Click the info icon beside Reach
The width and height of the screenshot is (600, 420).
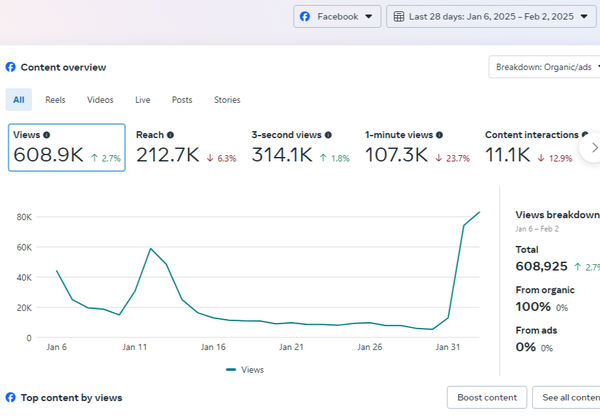(x=170, y=135)
